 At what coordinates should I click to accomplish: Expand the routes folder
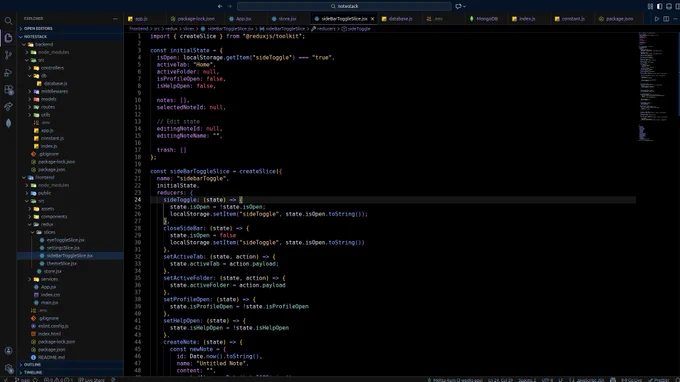(x=70, y=107)
